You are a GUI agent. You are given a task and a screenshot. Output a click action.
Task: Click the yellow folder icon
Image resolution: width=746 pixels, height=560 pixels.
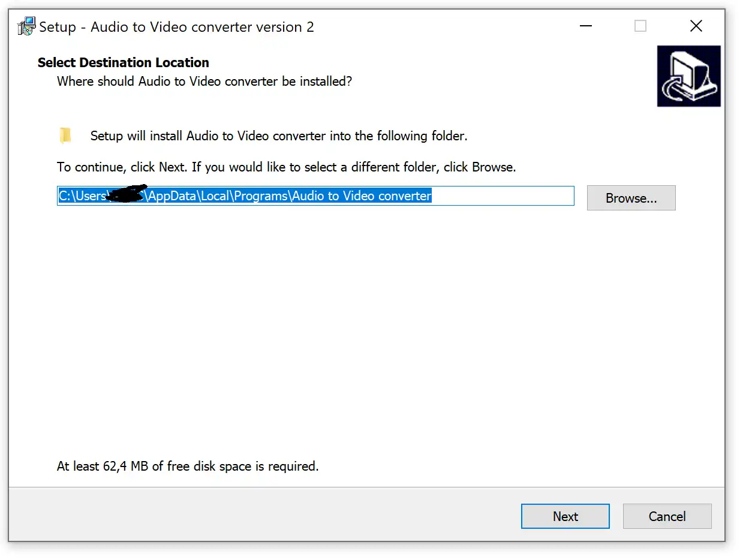(65, 136)
